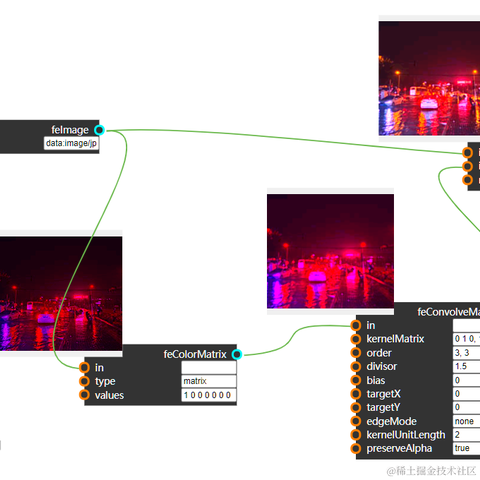Click the preserveAlpha input port
The width and height of the screenshot is (480, 480).
click(356, 448)
